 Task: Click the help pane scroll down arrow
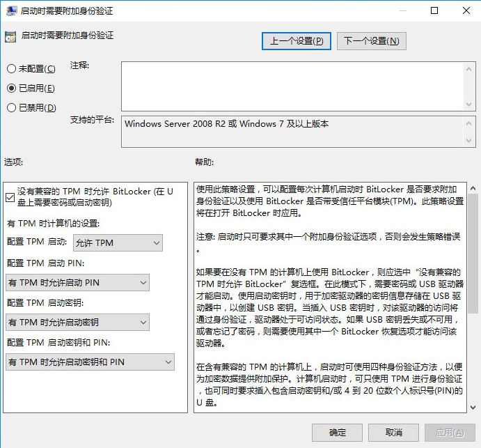point(473,407)
